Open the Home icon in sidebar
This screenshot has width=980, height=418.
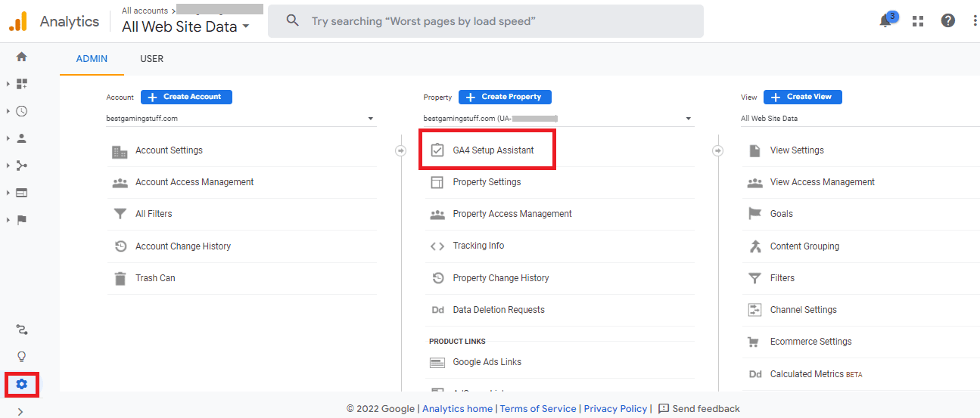[21, 57]
